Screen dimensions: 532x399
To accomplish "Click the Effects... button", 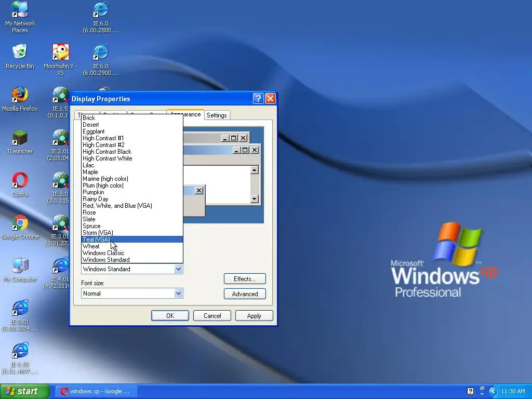I will 245,279.
